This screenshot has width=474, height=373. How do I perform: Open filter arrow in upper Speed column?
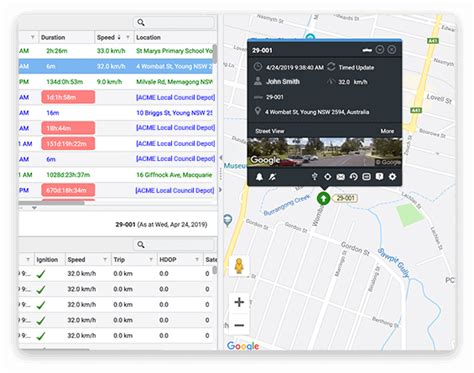click(x=128, y=37)
